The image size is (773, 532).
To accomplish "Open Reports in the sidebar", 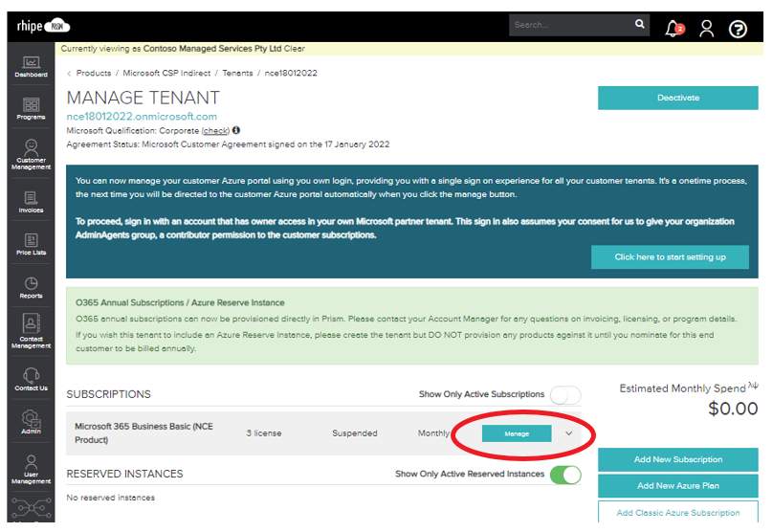I will pos(31,287).
